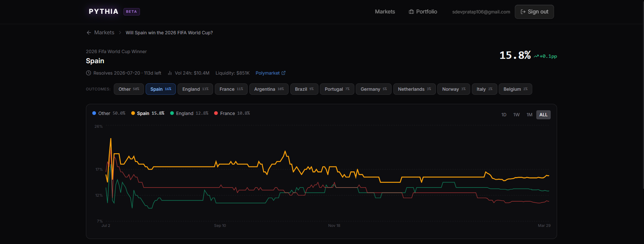Click the red France legend dot

[216, 113]
